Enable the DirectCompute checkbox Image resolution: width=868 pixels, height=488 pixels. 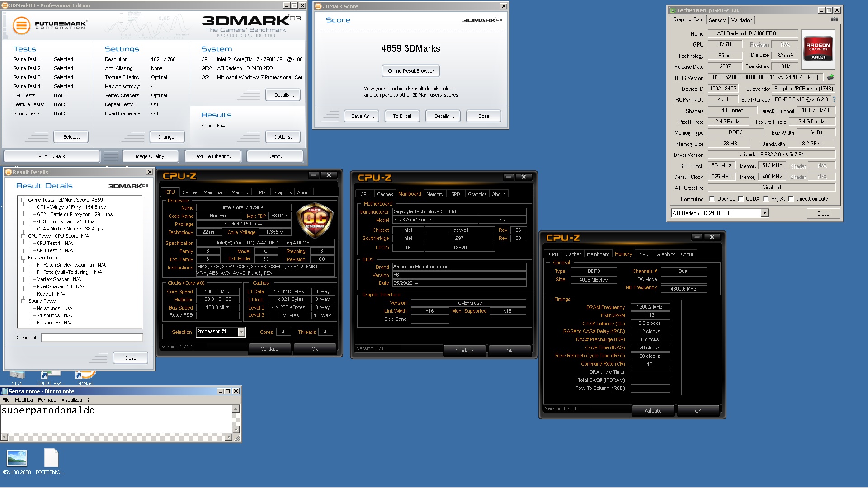pos(791,199)
